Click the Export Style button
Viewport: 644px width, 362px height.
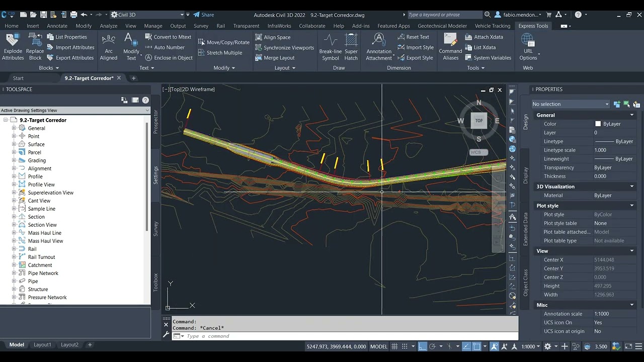(x=415, y=58)
